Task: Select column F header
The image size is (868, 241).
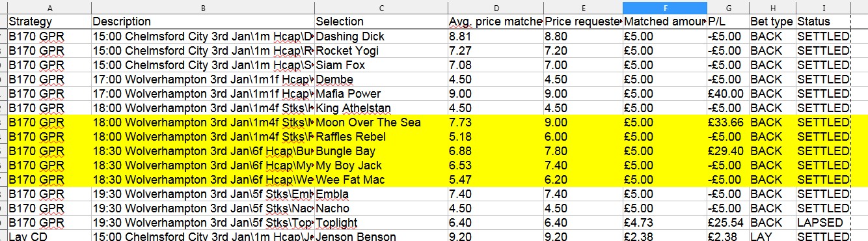Action: click(664, 7)
